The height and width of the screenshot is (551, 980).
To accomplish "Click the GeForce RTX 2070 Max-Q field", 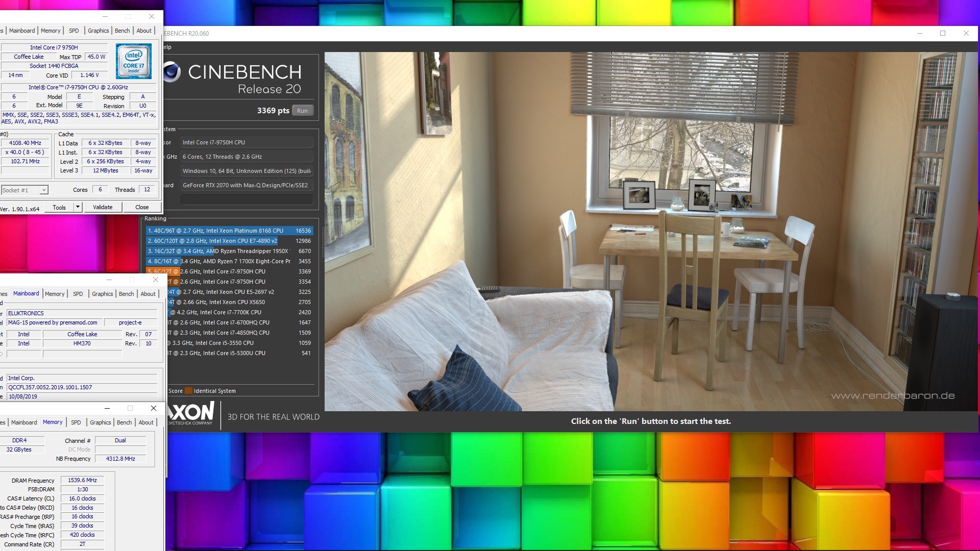I will click(247, 185).
